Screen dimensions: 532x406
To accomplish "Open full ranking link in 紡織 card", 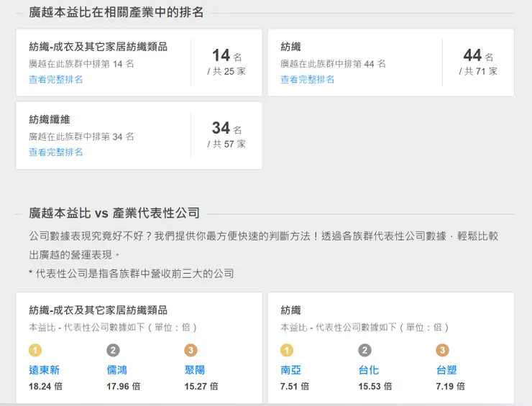I will pyautogui.click(x=308, y=79).
